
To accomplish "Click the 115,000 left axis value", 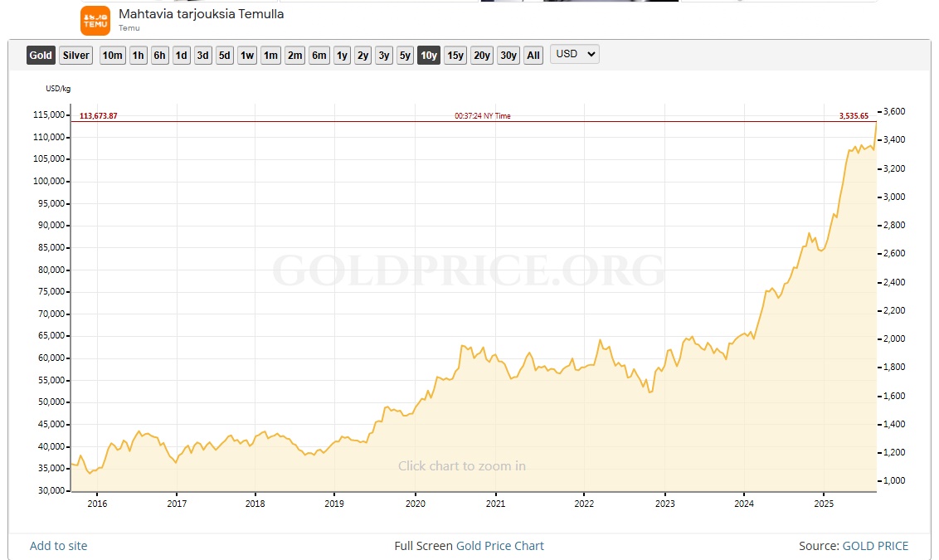I will 48,114.
